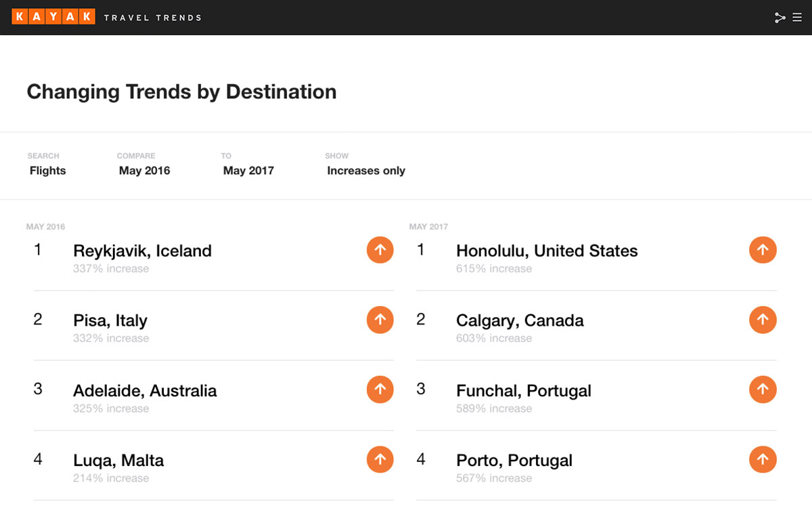
Task: Click the Changing Trends by Destination heading
Action: pyautogui.click(x=181, y=91)
